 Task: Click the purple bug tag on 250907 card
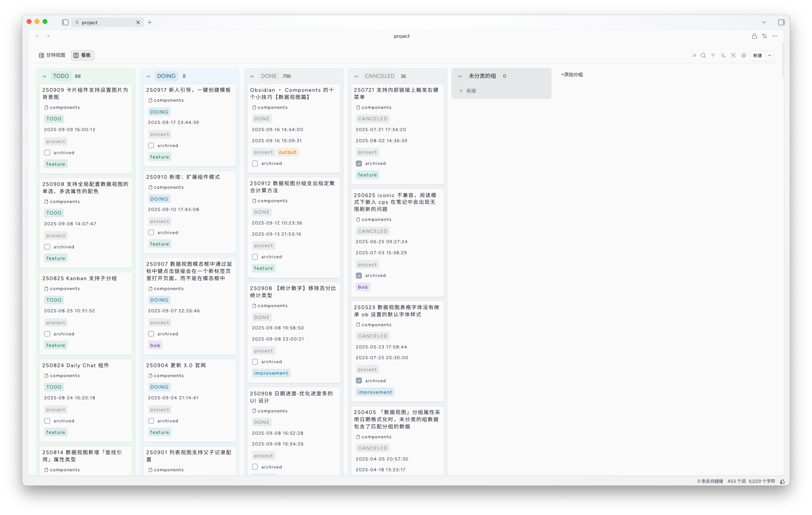tap(155, 345)
